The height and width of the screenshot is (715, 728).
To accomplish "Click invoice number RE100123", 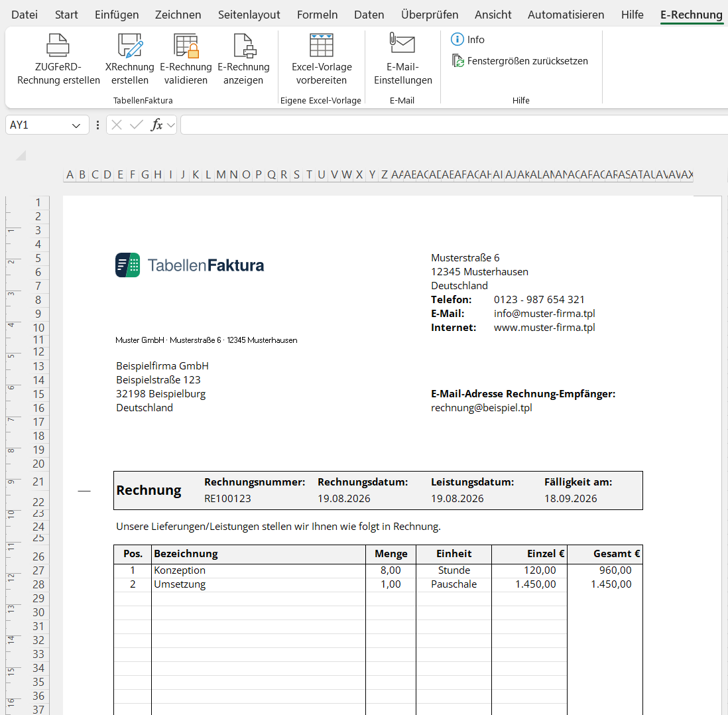I will tap(227, 499).
